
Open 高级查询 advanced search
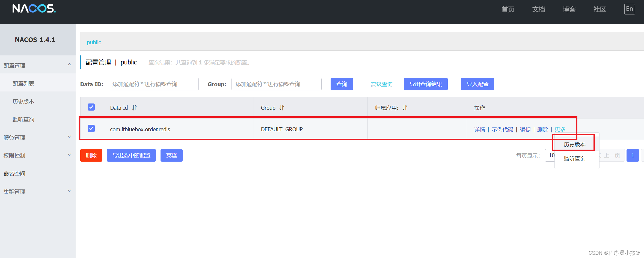(382, 84)
